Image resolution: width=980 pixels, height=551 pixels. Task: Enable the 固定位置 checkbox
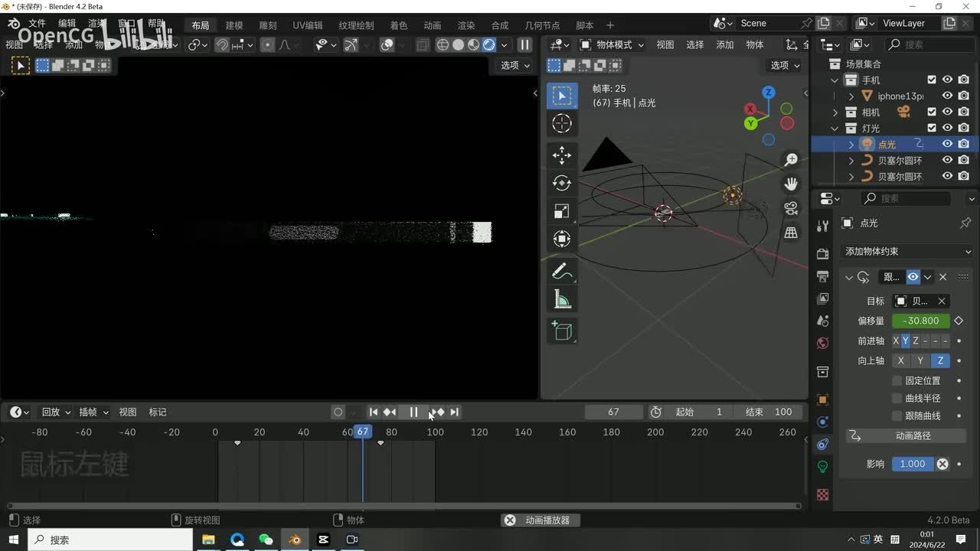point(897,380)
